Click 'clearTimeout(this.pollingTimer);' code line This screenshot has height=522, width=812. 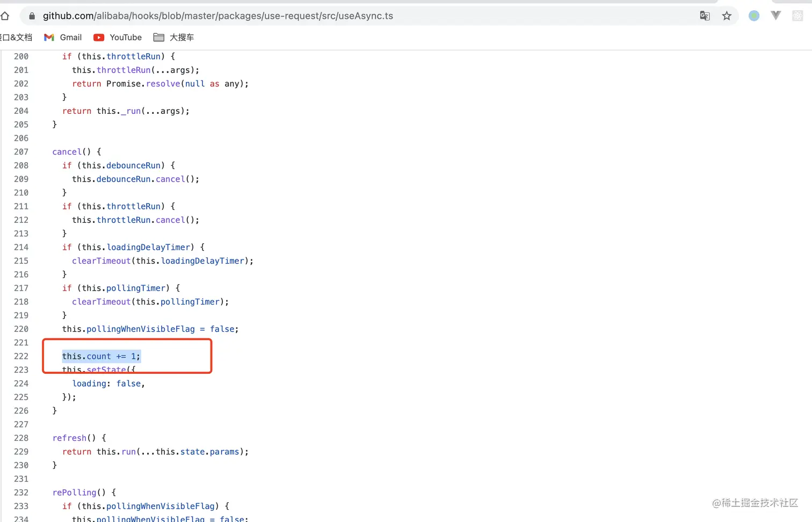pyautogui.click(x=150, y=302)
